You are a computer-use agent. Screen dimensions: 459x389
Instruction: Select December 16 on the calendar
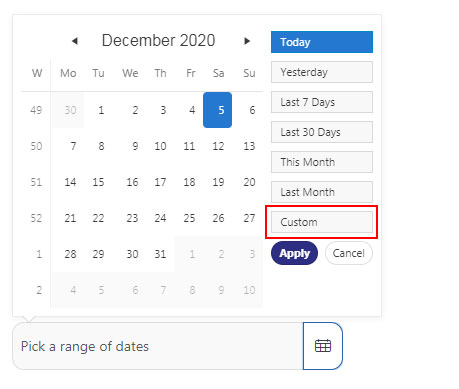(132, 182)
